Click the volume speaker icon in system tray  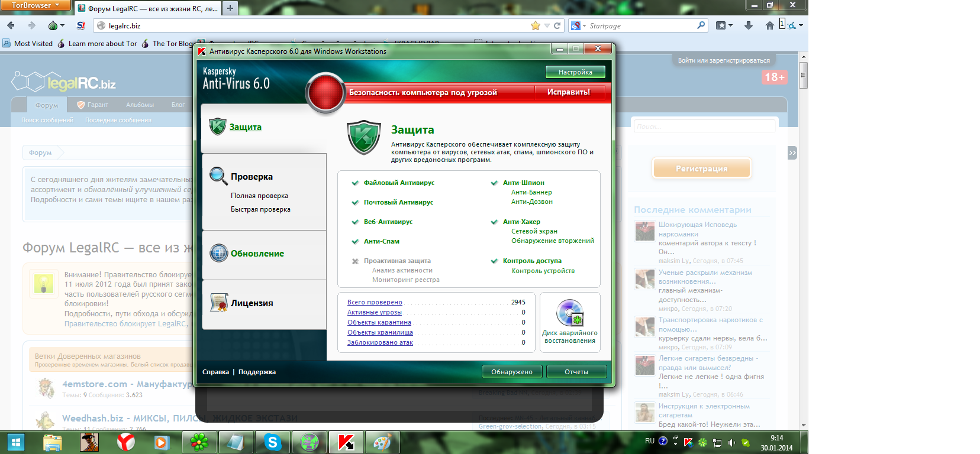(x=731, y=442)
